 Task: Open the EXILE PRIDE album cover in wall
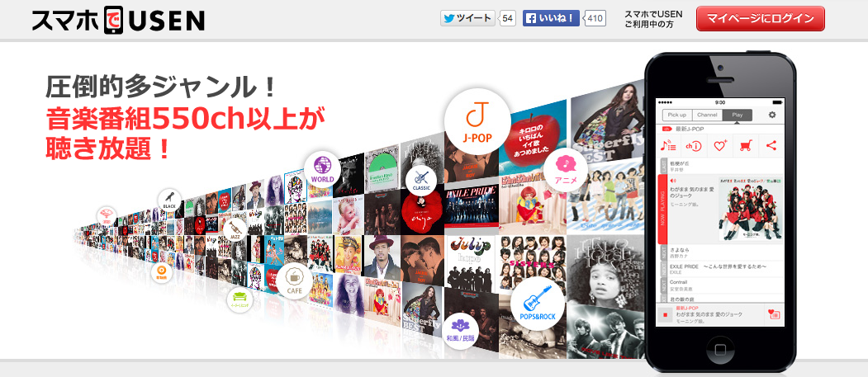pyautogui.click(x=471, y=207)
